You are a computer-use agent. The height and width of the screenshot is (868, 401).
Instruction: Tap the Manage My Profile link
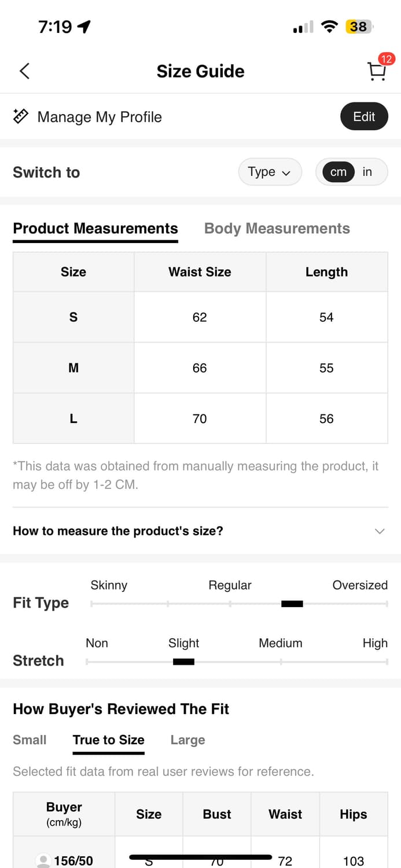100,117
